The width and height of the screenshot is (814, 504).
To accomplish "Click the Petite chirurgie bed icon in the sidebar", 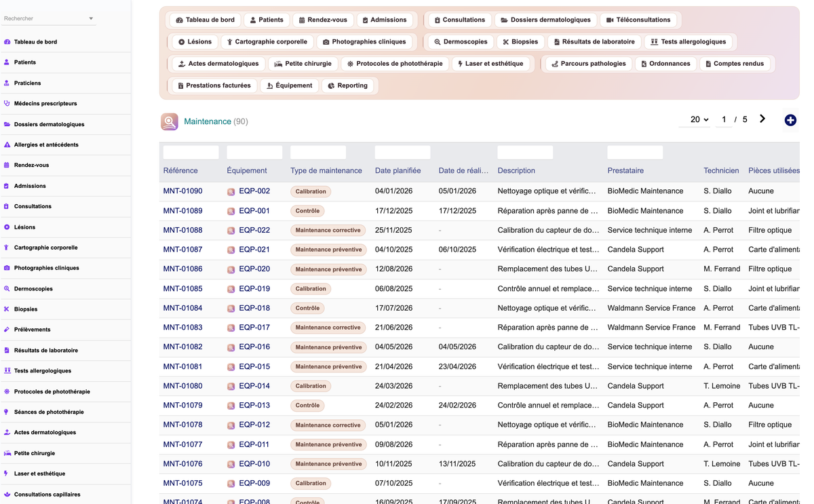I will pyautogui.click(x=7, y=453).
